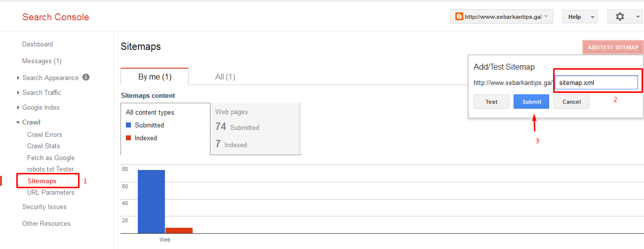Click ADD/TEST SITEMAP button

[612, 47]
